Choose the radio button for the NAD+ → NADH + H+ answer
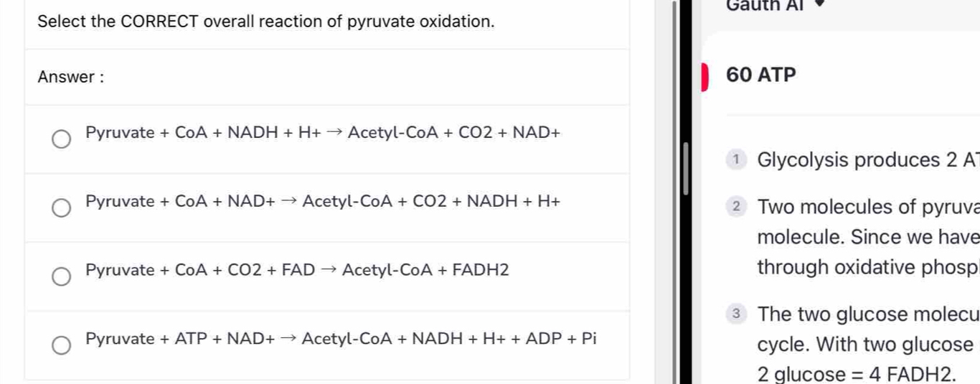This screenshot has height=384, width=980. tap(62, 207)
